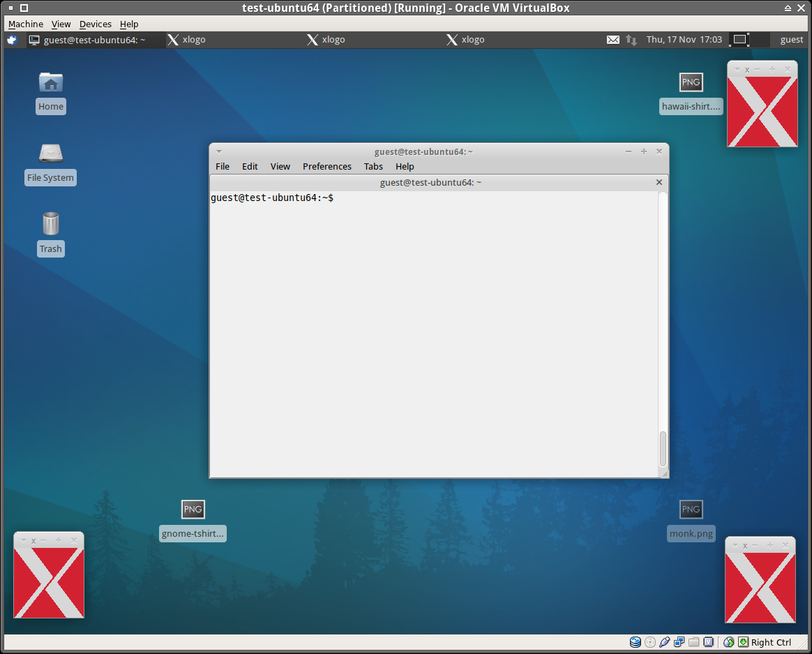Open the mail envelope indicator in the panel
The image size is (812, 654).
tap(612, 40)
